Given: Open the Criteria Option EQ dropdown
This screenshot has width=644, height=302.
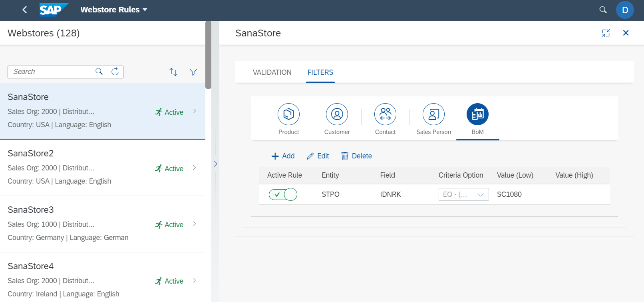Looking at the screenshot, I should [463, 194].
